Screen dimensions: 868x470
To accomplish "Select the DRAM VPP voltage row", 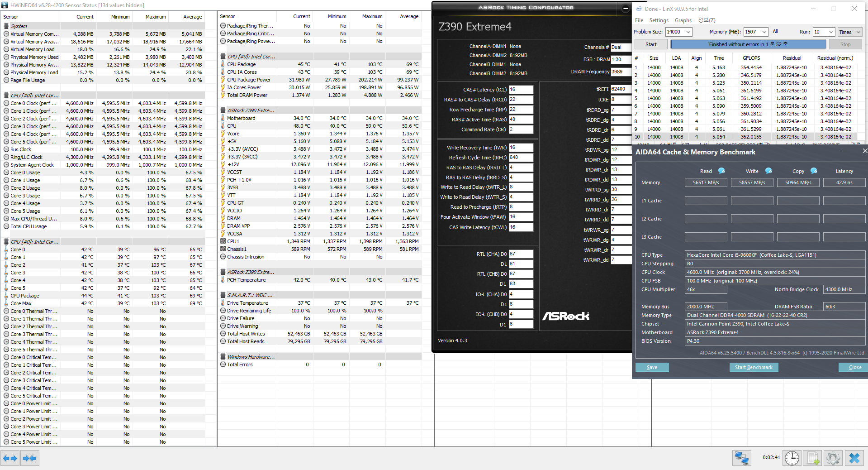I will [320, 226].
